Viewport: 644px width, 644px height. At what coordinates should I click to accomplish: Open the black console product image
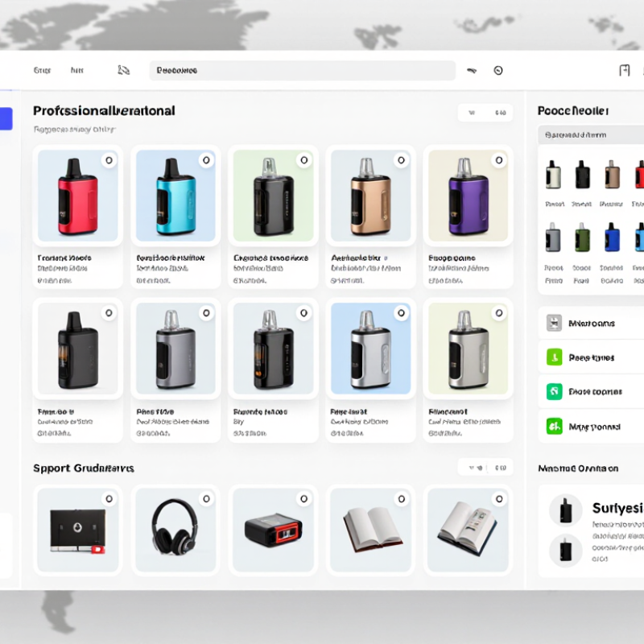point(77,530)
